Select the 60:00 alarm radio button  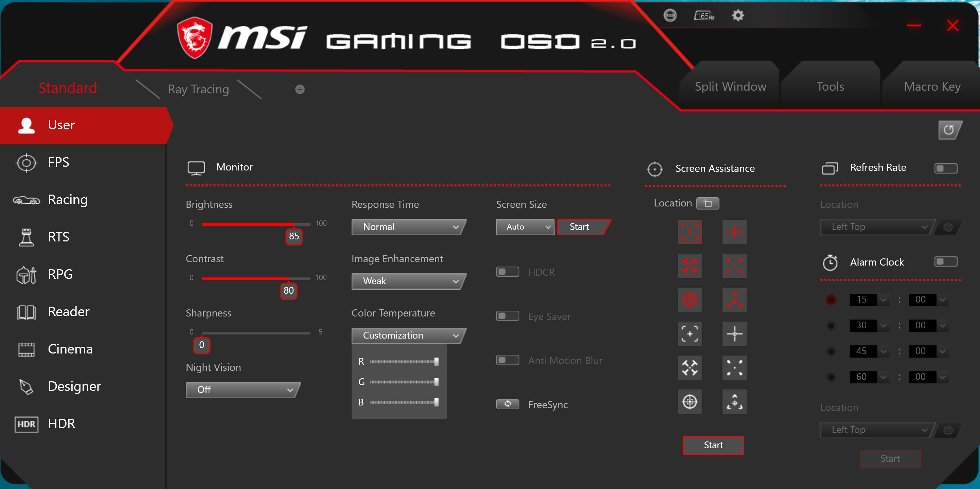coord(831,377)
